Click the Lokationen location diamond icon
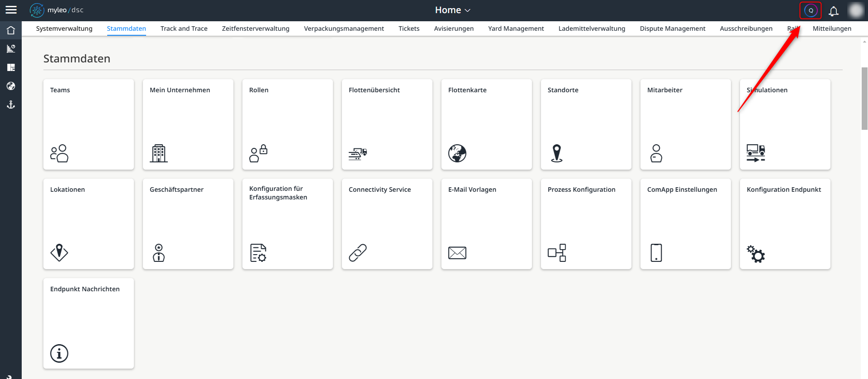The height and width of the screenshot is (379, 868). 59,253
